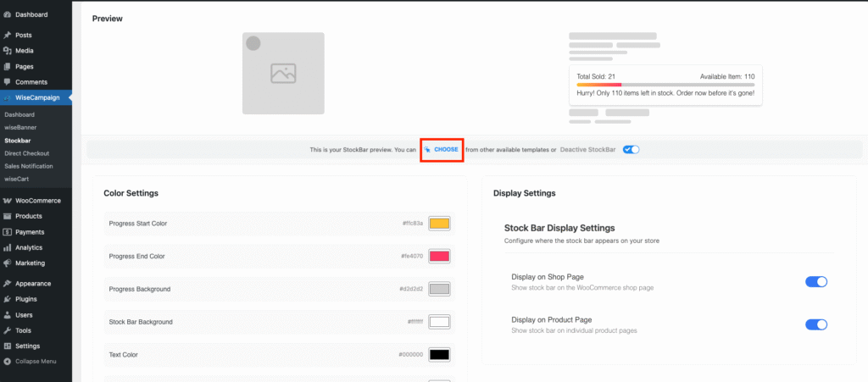Screen dimensions: 868x382
Task: Click the Posts pin icon
Action: pyautogui.click(x=7, y=35)
